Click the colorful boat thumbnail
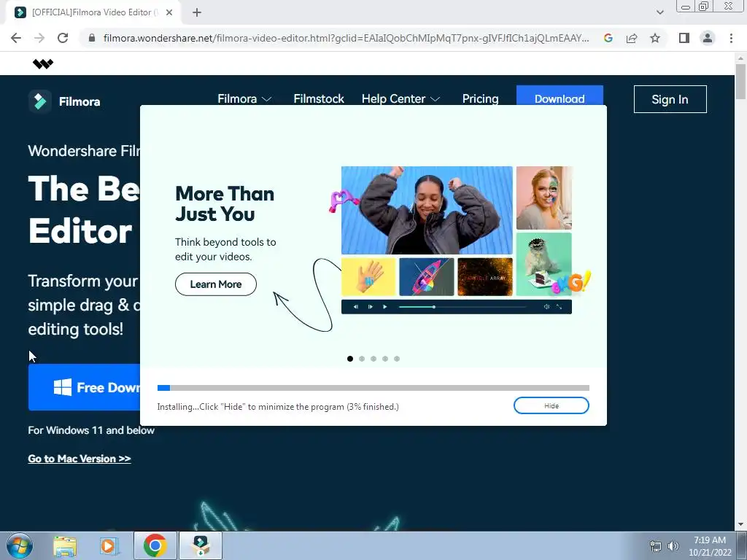Image resolution: width=747 pixels, height=560 pixels. click(426, 276)
